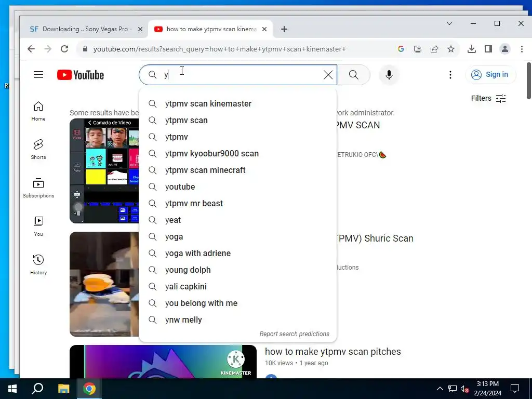The image size is (532, 399).
Task: Open the You section in sidebar
Action: [x=38, y=227]
